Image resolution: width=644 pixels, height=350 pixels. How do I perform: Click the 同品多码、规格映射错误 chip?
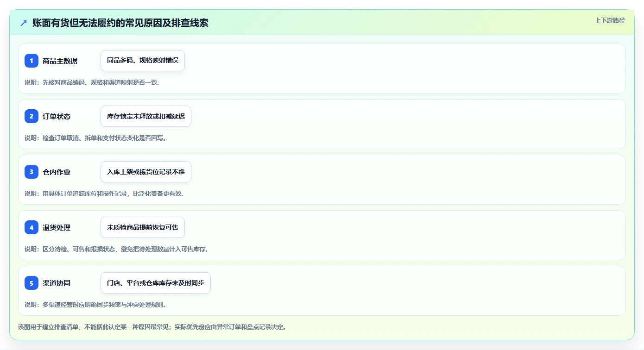tap(143, 61)
